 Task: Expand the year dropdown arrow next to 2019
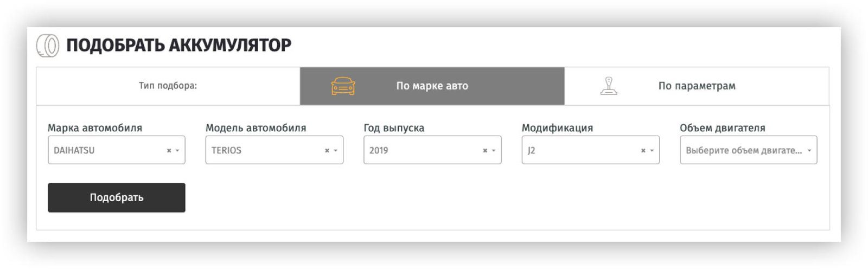point(494,151)
